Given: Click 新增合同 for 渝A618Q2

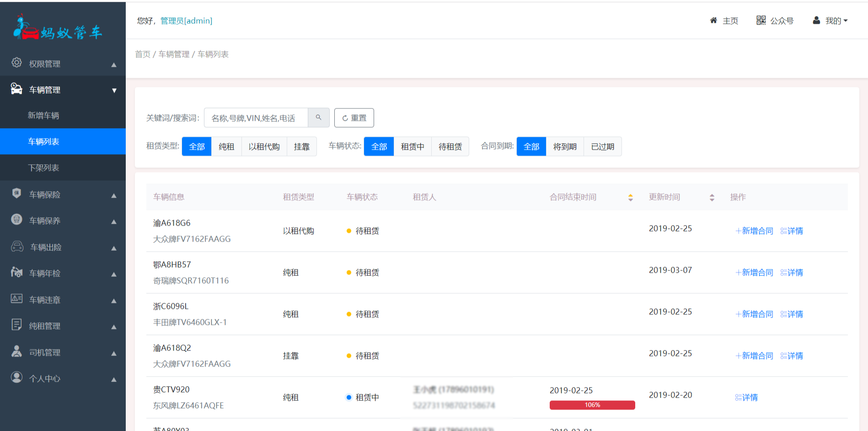Looking at the screenshot, I should point(754,356).
